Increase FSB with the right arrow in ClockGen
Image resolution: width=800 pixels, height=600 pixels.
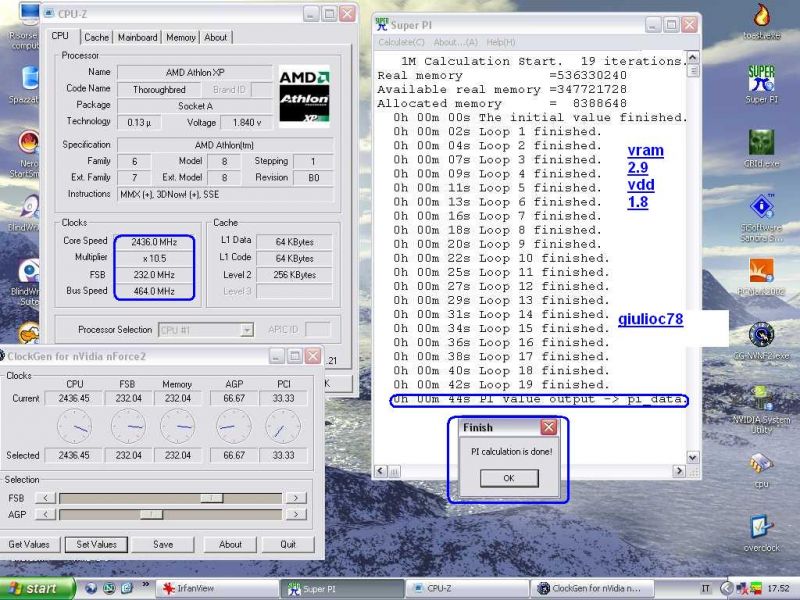[296, 498]
